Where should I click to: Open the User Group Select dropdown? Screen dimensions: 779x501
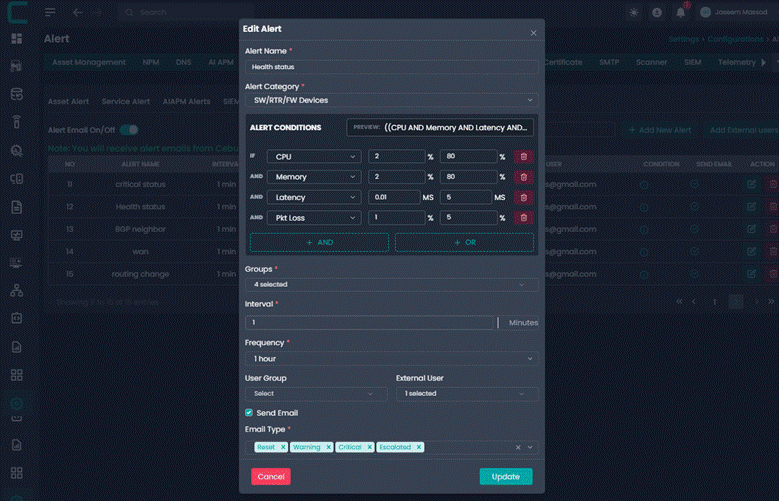click(x=316, y=394)
